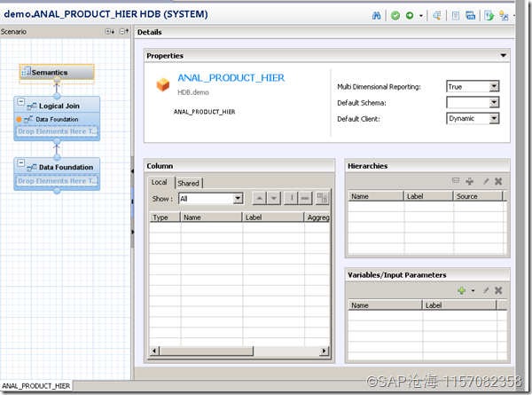532x395 pixels.
Task: Switch to the Shared column tab
Action: (188, 183)
